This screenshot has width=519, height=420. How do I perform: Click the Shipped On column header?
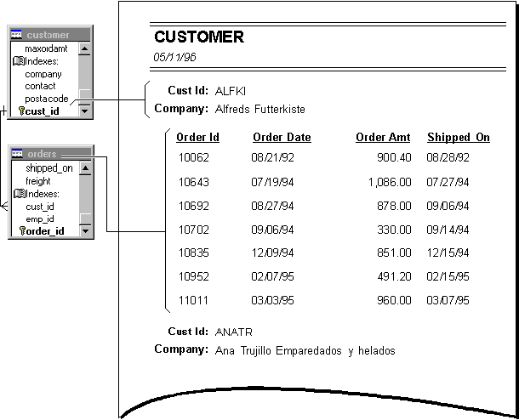[458, 137]
